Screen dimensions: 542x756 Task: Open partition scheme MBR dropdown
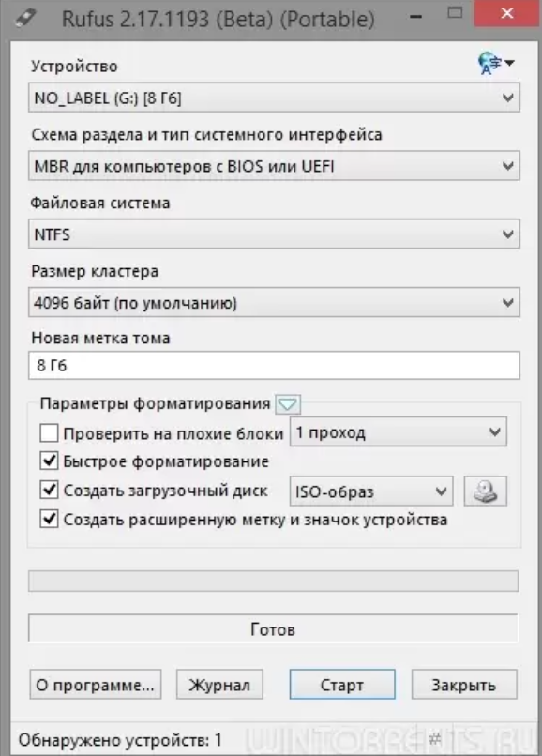click(274, 166)
